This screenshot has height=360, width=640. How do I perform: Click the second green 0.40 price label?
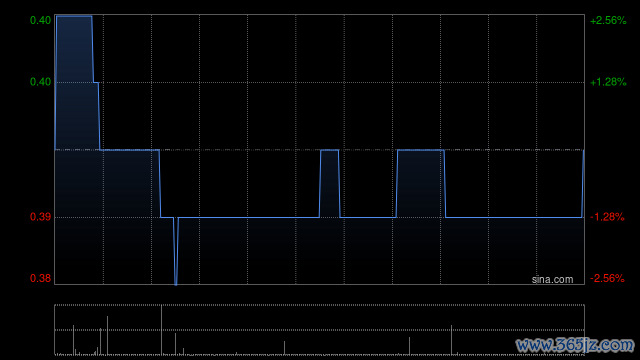coord(40,82)
